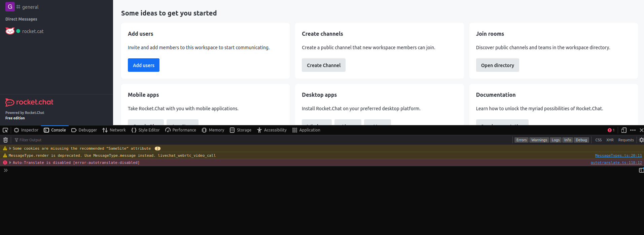Click the MessageType.render deprecated warning text
Screen dimensions: 644x235
[x=112, y=155]
